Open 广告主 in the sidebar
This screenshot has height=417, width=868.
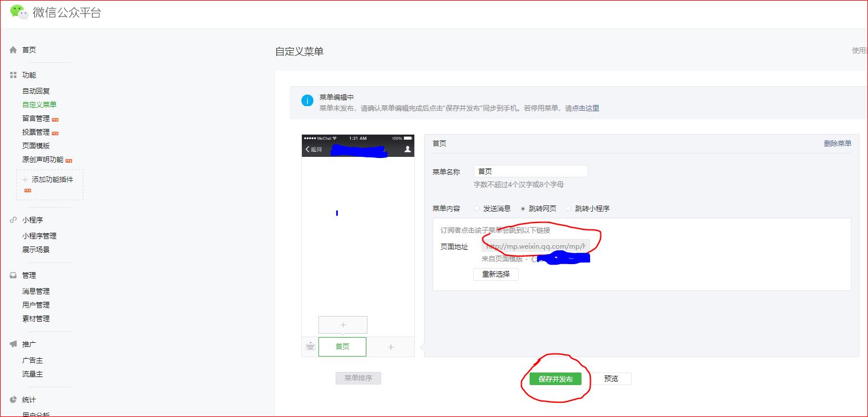(x=33, y=361)
